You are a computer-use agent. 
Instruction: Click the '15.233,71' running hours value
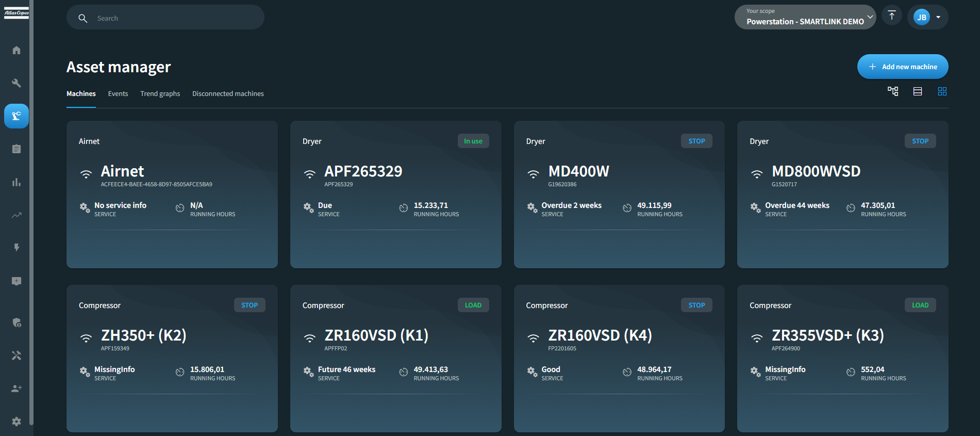pos(430,205)
